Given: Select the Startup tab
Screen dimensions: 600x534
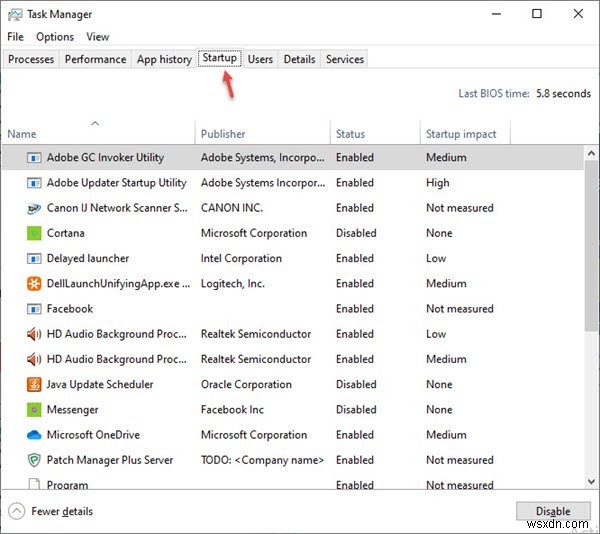Looking at the screenshot, I should (x=220, y=58).
